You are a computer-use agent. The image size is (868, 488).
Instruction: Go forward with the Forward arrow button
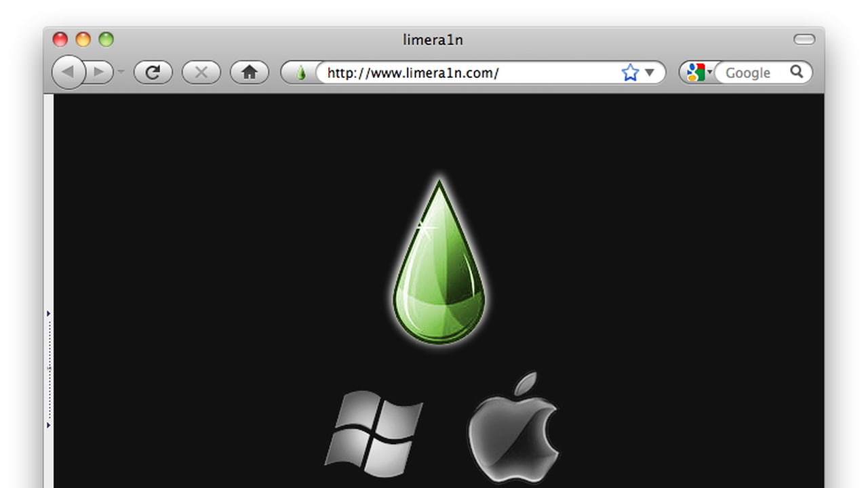coord(99,73)
